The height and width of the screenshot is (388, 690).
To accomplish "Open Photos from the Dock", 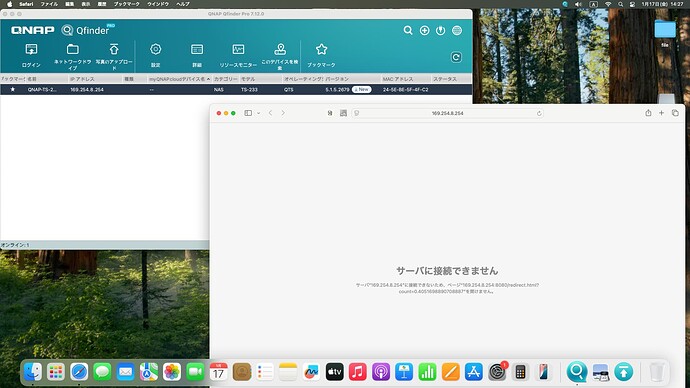I will click(x=172, y=372).
